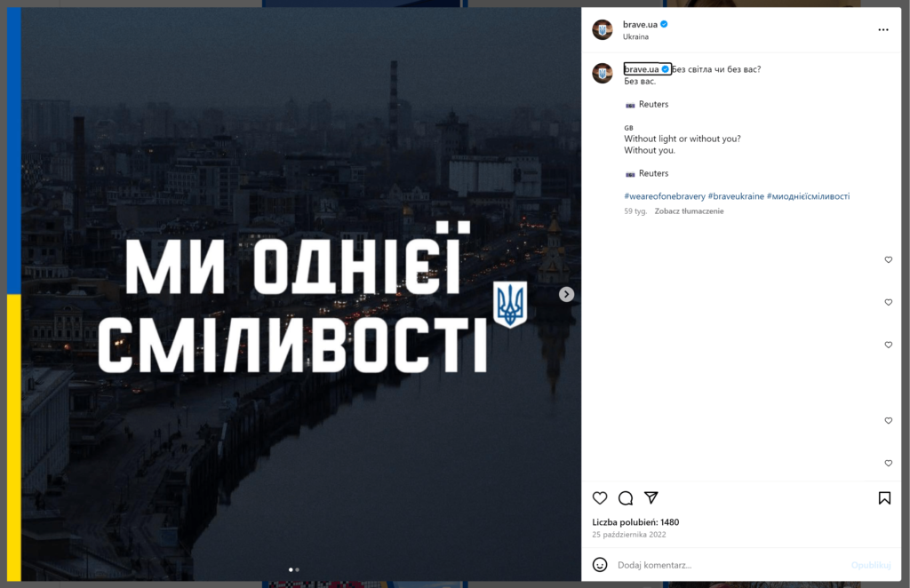This screenshot has height=588, width=910.
Task: Share post via paper plane icon
Action: click(x=651, y=497)
